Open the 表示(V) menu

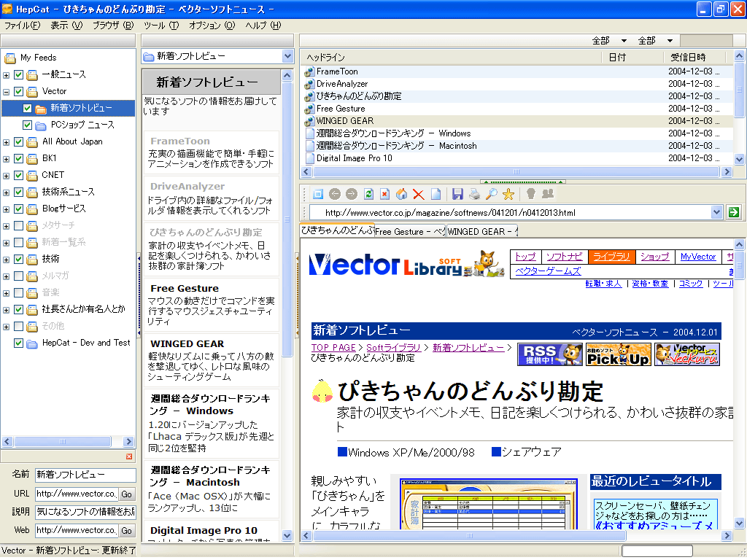(66, 26)
